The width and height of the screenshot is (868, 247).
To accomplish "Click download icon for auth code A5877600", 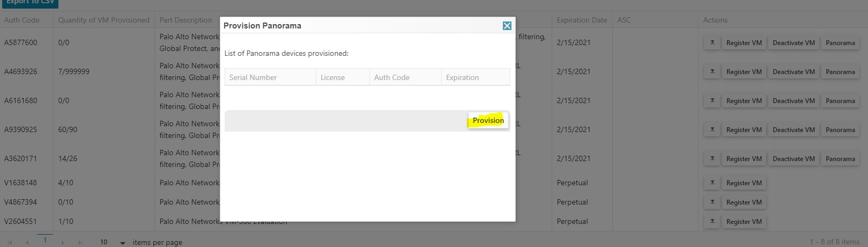I will [712, 43].
